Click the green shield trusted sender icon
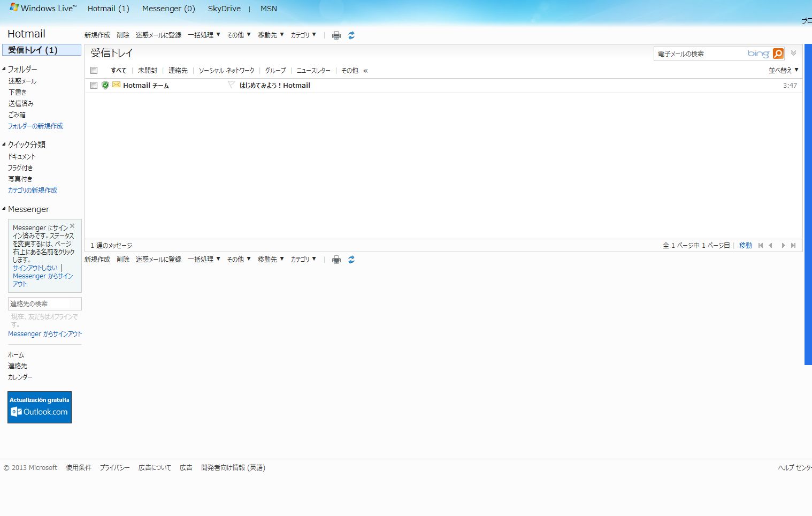 point(105,85)
